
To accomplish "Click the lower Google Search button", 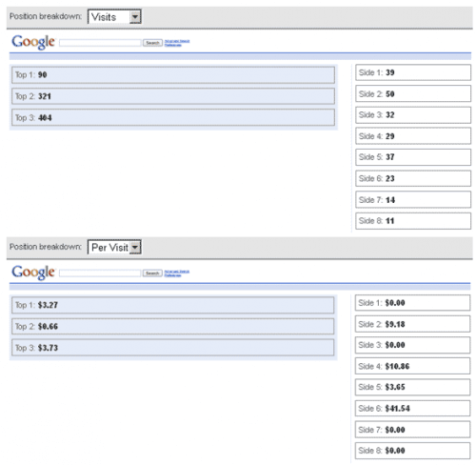I will pyautogui.click(x=152, y=273).
